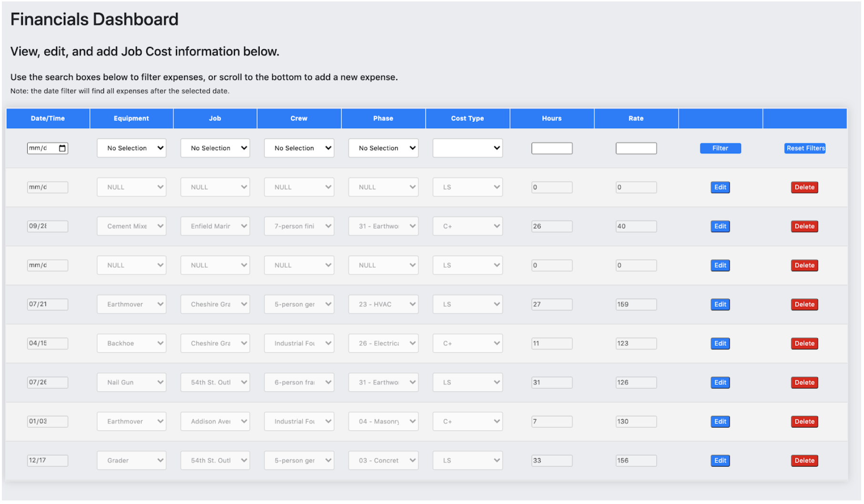Screen dimensions: 864x504
Task: Delete the Backhoe expense row
Action: pos(804,343)
